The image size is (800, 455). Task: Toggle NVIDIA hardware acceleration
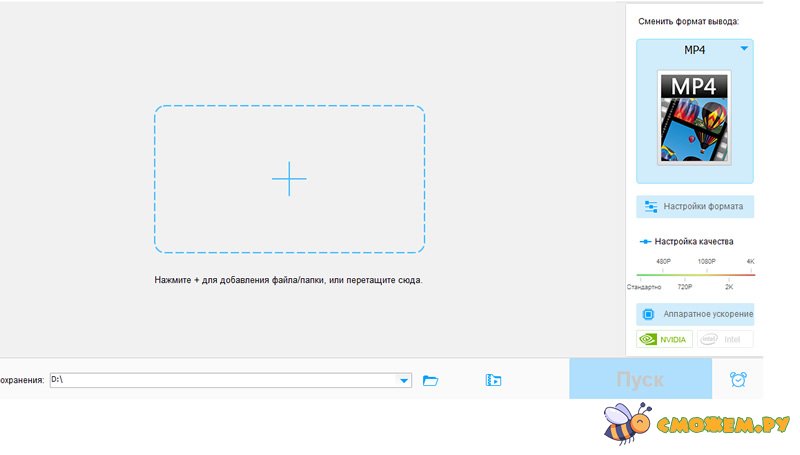[x=664, y=339]
